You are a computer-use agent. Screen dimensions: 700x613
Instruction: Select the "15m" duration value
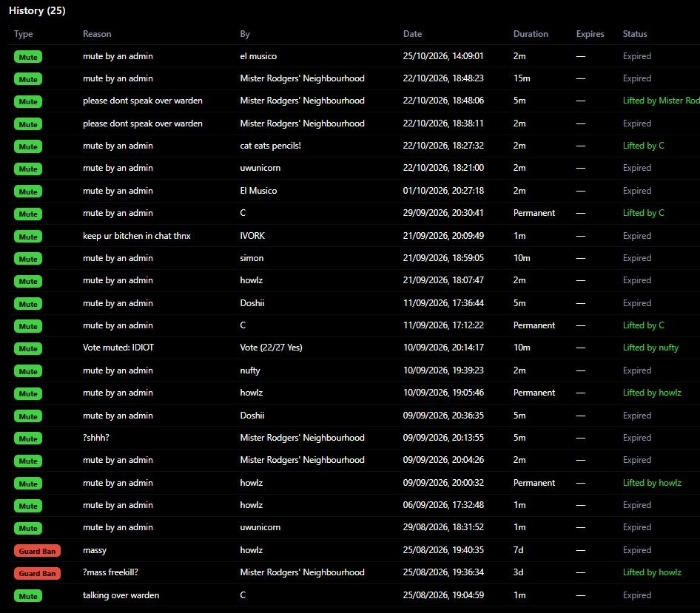click(522, 78)
